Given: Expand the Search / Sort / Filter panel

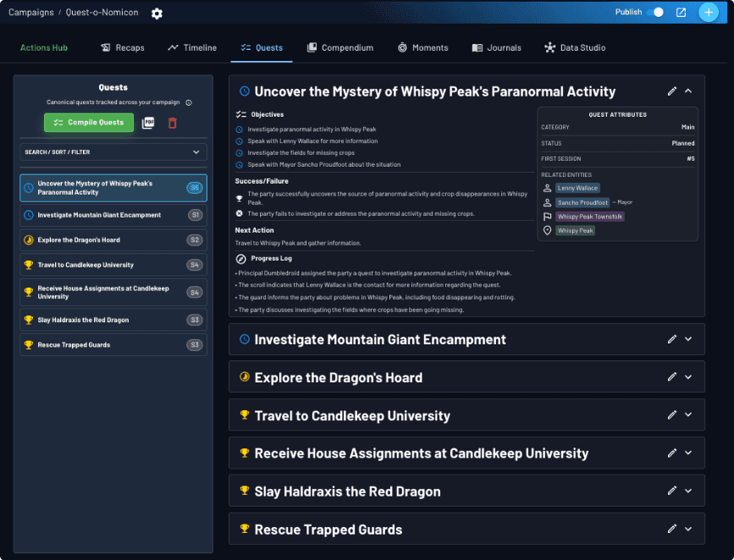Looking at the screenshot, I should (113, 152).
